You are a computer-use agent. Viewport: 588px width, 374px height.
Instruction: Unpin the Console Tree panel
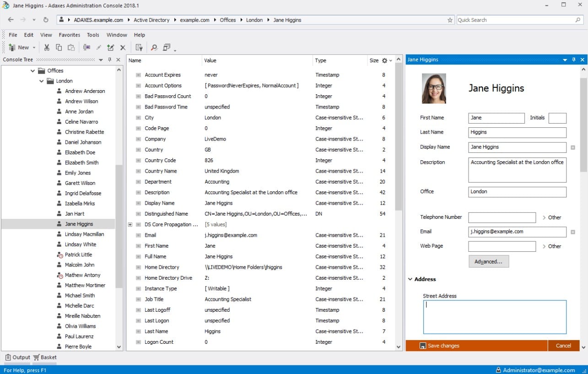(110, 60)
